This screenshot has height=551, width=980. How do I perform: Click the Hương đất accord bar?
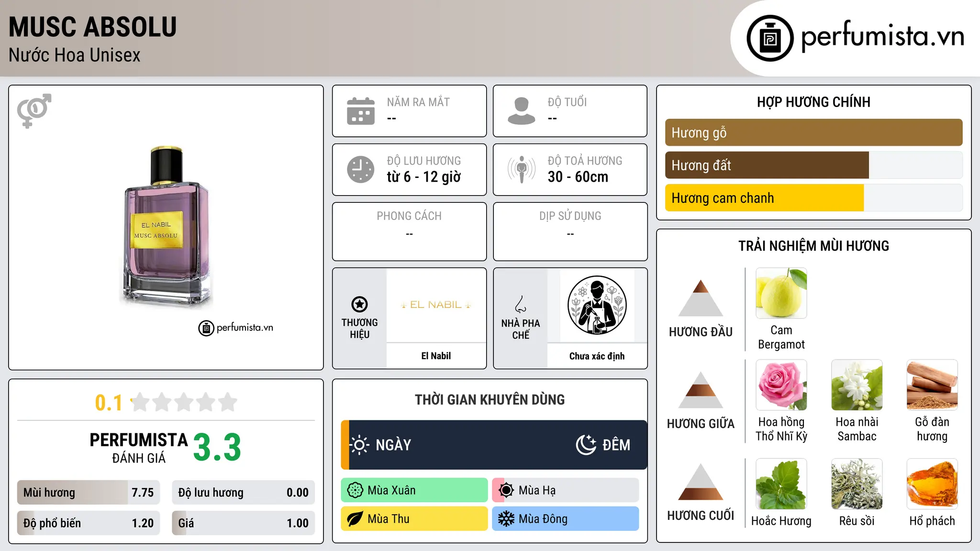click(x=813, y=165)
